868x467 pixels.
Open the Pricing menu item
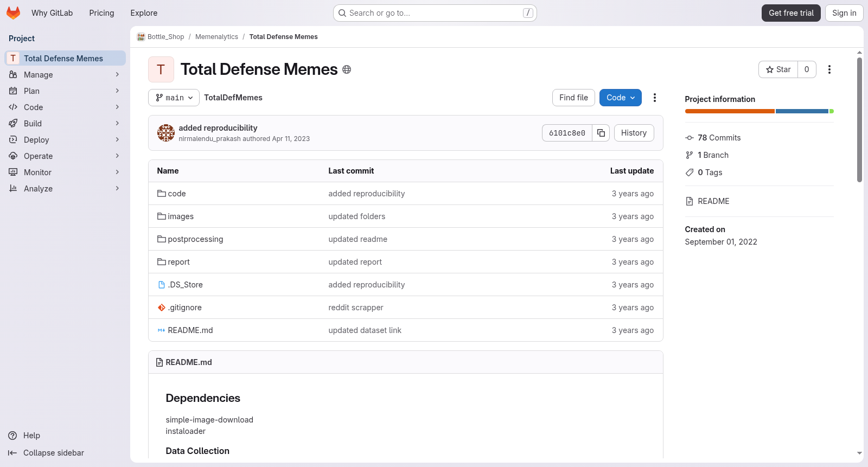pos(101,13)
